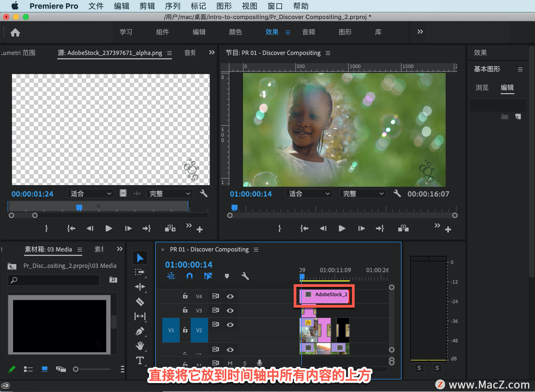Select the Hand tool
The image size is (535, 392).
[x=140, y=346]
